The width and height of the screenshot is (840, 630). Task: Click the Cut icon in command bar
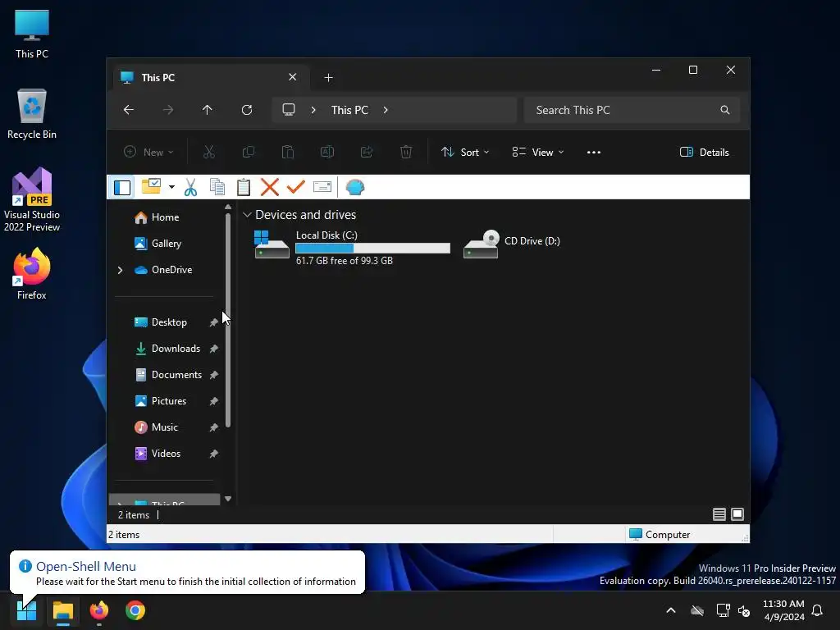[209, 152]
